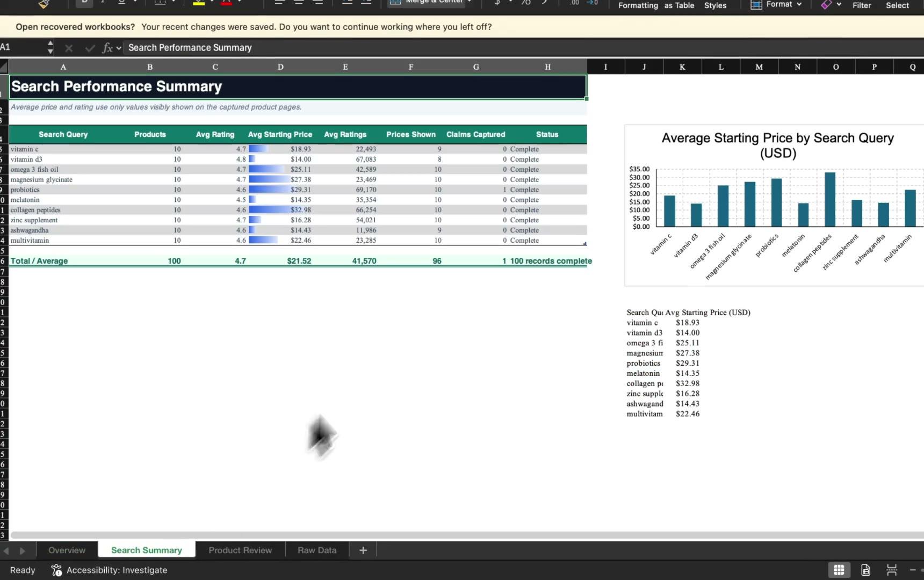This screenshot has width=924, height=580.
Task: Apply the red font color swatch
Action: tap(227, 3)
